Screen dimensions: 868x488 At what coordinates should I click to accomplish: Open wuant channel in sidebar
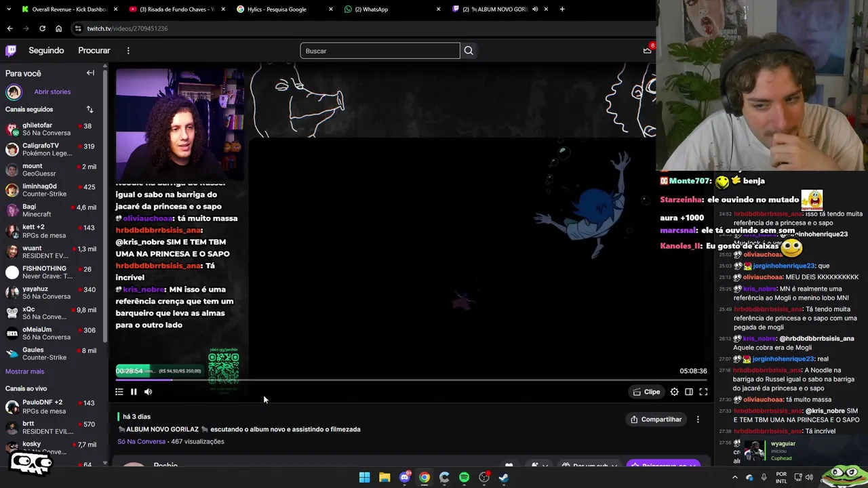pos(52,252)
